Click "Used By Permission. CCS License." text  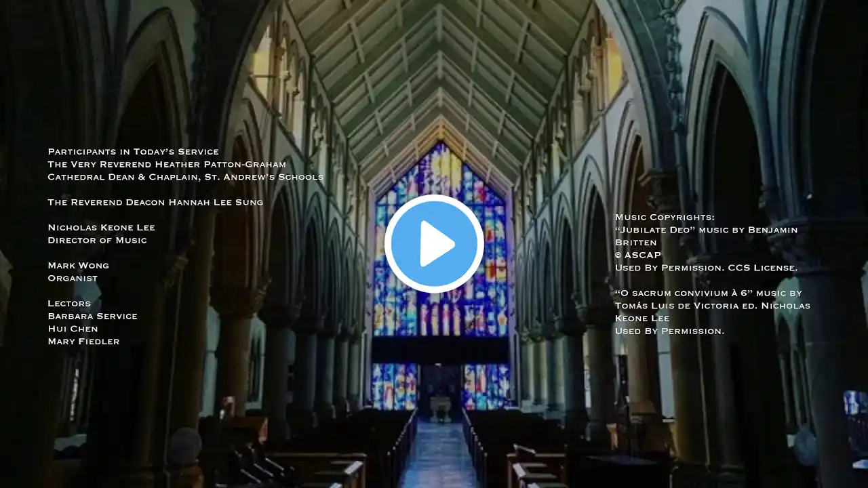[x=706, y=268]
